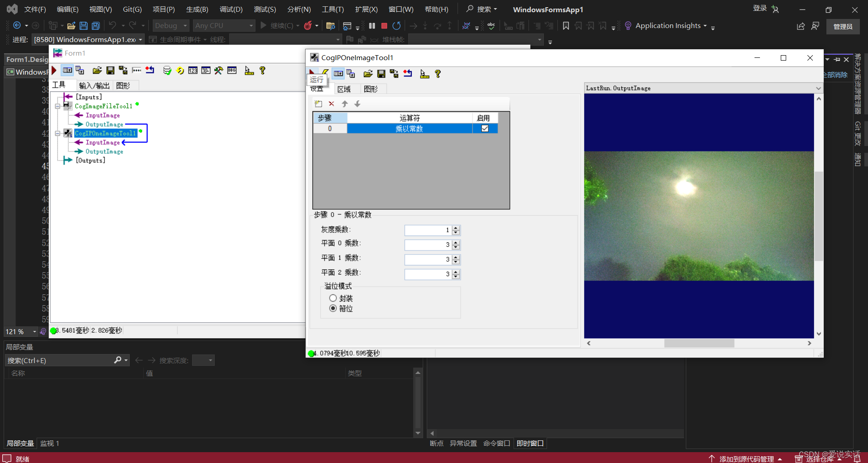The width and height of the screenshot is (868, 463).
Task: Switch to 图形 tab in CogIPOneImageTool1
Action: (x=371, y=89)
